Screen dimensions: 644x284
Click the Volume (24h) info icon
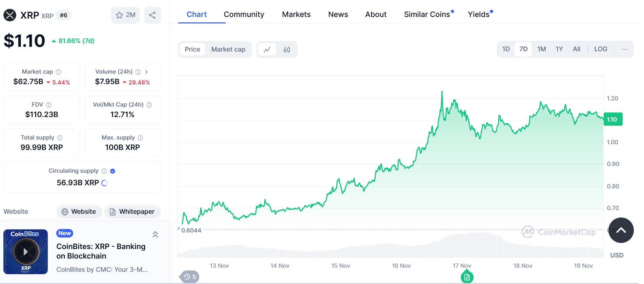[x=138, y=72]
